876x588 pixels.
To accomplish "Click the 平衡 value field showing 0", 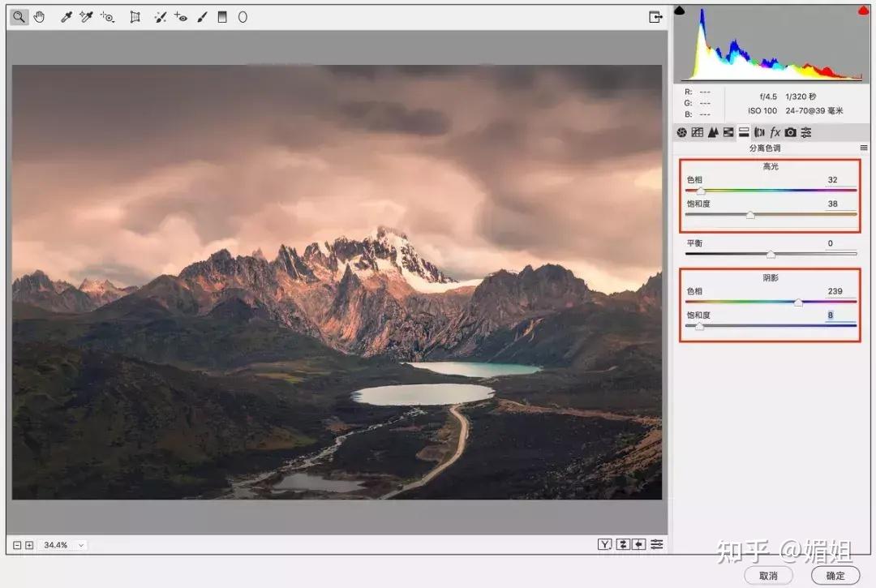I will 839,243.
